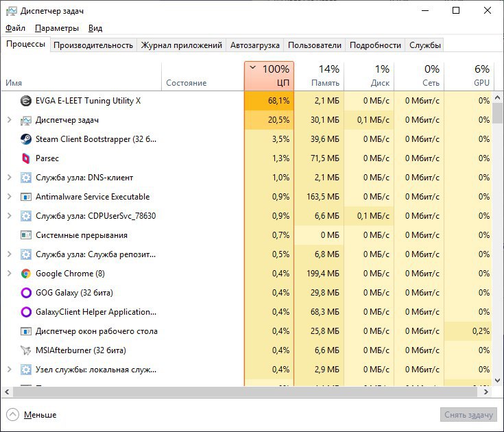
Task: Select Steam Client Bootstrapper process name
Action: pos(96,139)
